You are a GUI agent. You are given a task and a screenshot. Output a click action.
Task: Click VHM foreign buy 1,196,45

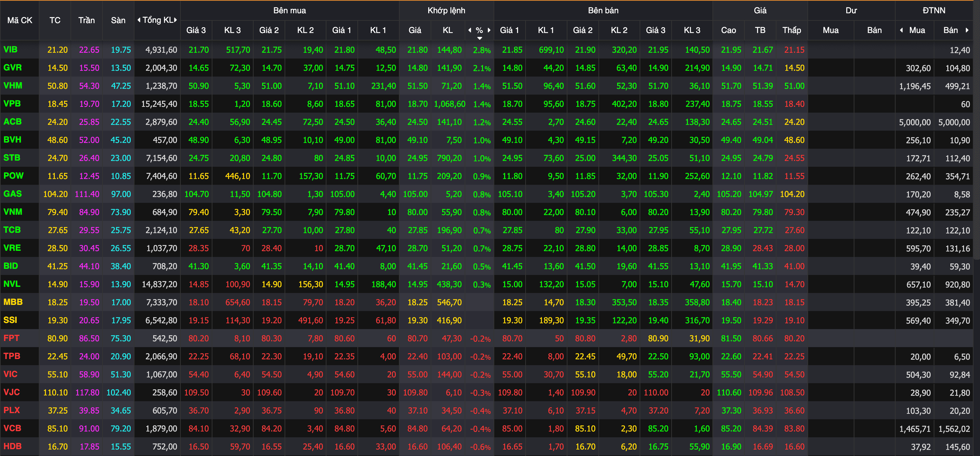point(915,86)
